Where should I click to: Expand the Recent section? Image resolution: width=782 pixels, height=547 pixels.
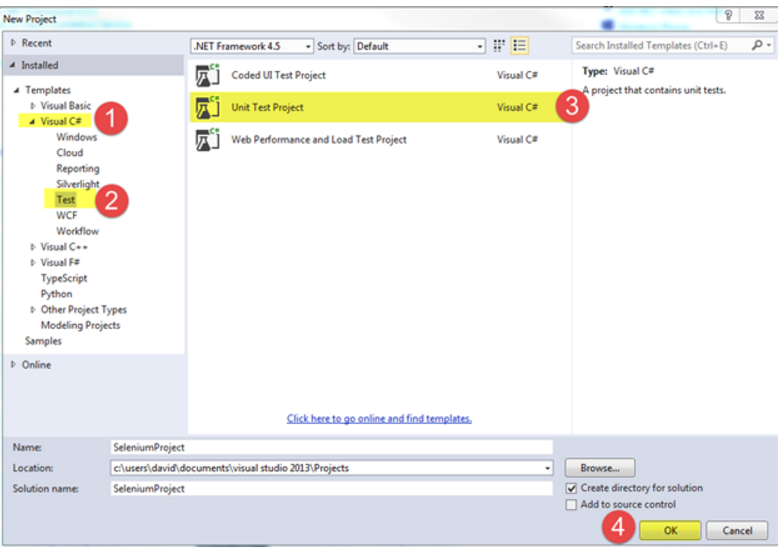(13, 43)
